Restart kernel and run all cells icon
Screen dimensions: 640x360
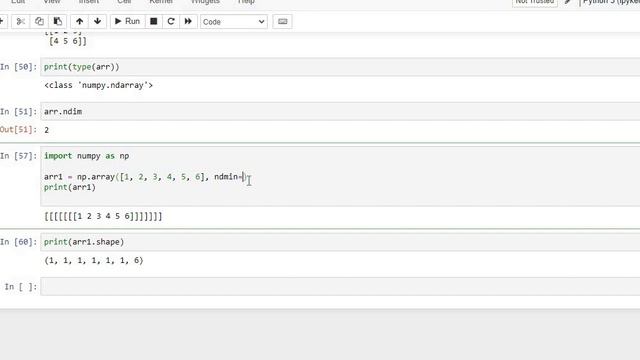coord(188,21)
